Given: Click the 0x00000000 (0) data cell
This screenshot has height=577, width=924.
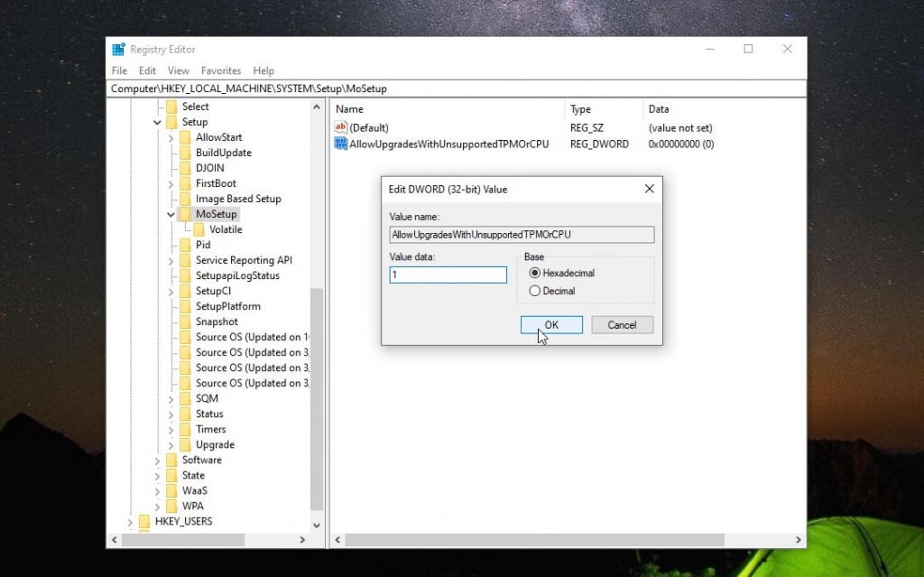Looking at the screenshot, I should (681, 144).
